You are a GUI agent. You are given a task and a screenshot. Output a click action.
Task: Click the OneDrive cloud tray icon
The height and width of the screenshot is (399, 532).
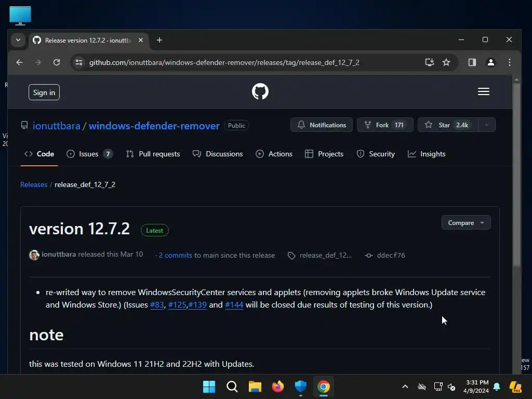pyautogui.click(x=422, y=387)
